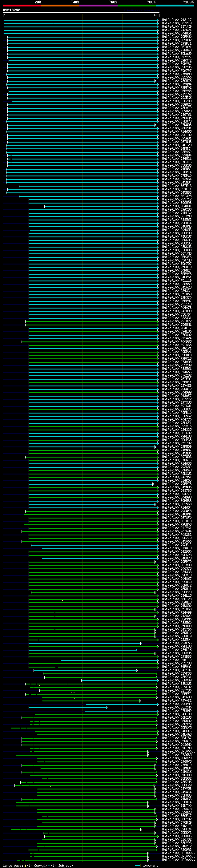Image resolution: width=197 pixels, height=868 pixels.
Task: Select UniRef100_A8WCU8 label
Action: 177,233
